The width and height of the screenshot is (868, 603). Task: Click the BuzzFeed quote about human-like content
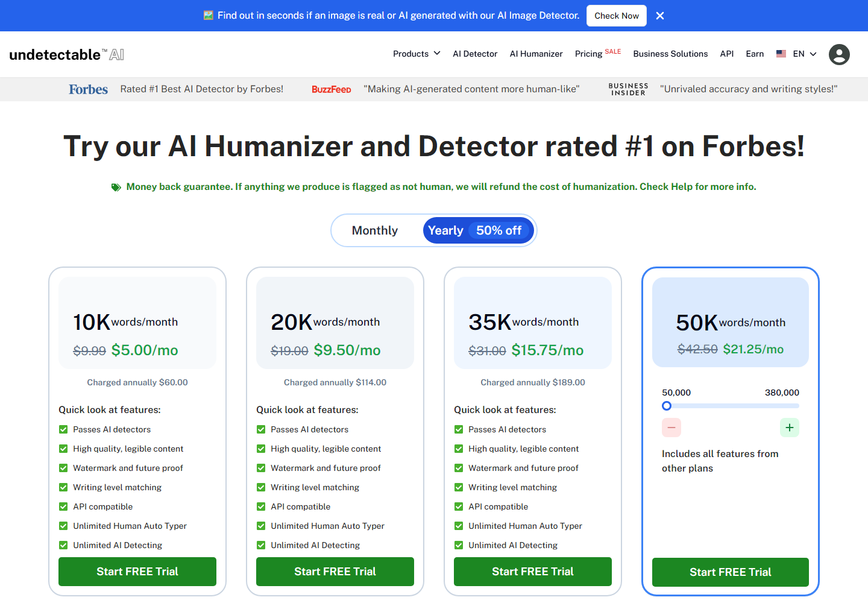(x=471, y=89)
